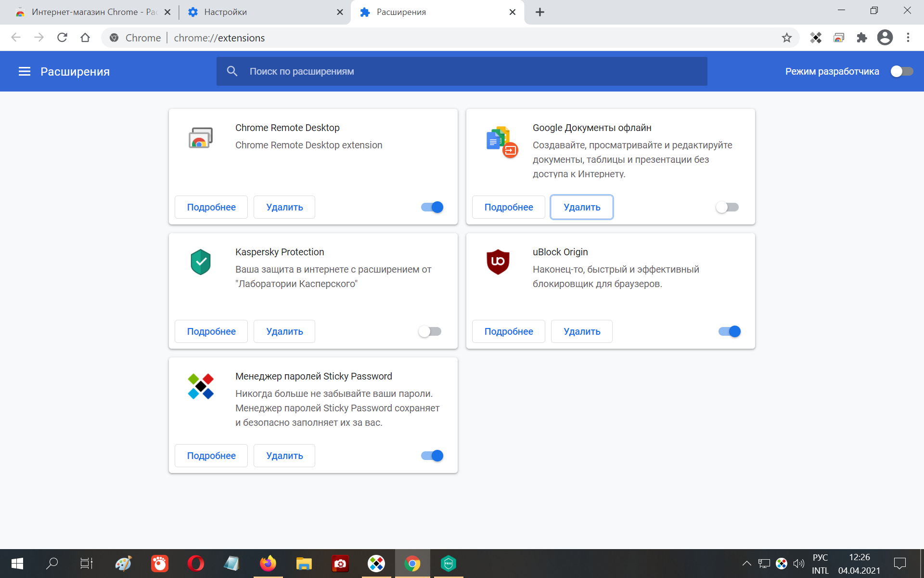Open File Explorer from taskbar

point(304,564)
